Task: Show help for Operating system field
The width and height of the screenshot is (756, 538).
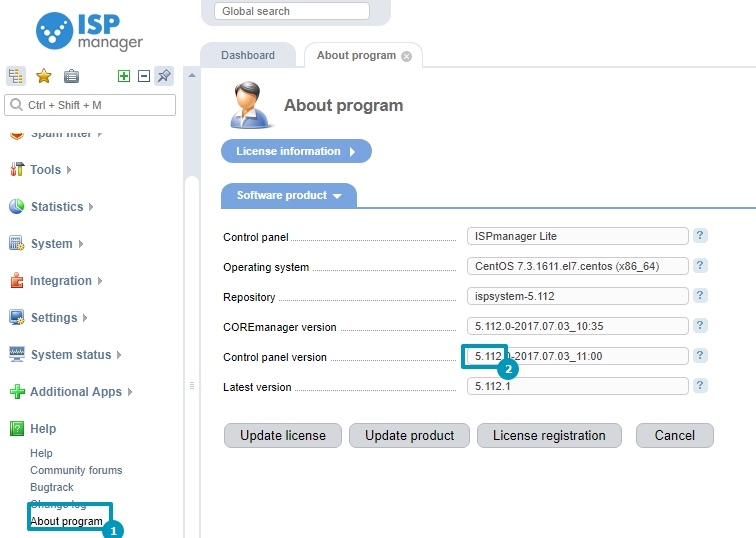Action: tap(700, 266)
